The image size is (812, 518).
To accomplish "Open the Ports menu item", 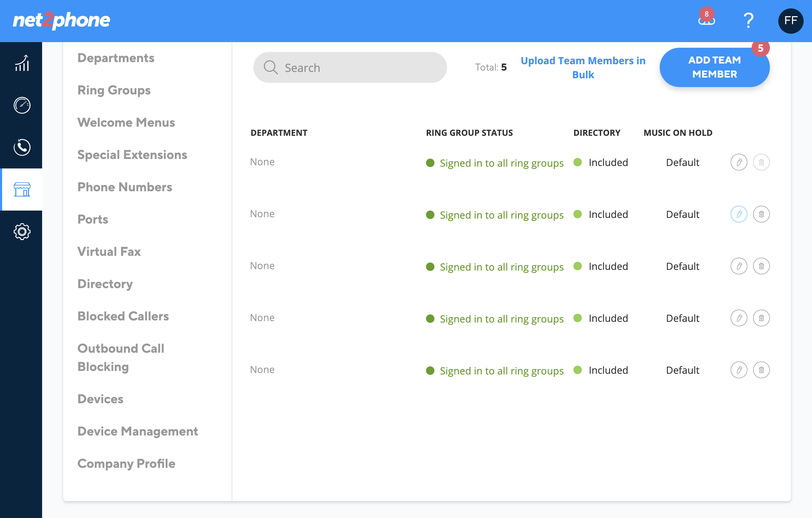I will tap(93, 219).
